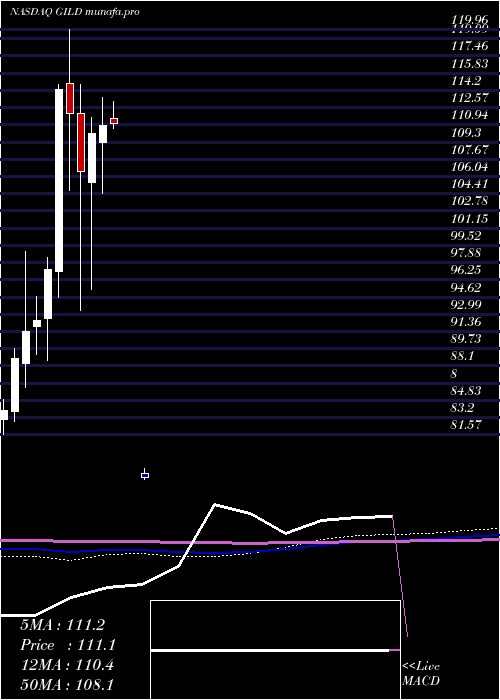The image size is (500, 700).
Task: Click the 101.15 price axis label
Action: coord(469,218)
